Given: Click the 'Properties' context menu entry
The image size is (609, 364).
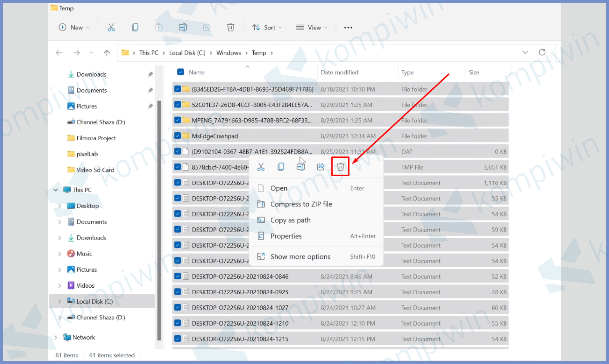Looking at the screenshot, I should (286, 236).
